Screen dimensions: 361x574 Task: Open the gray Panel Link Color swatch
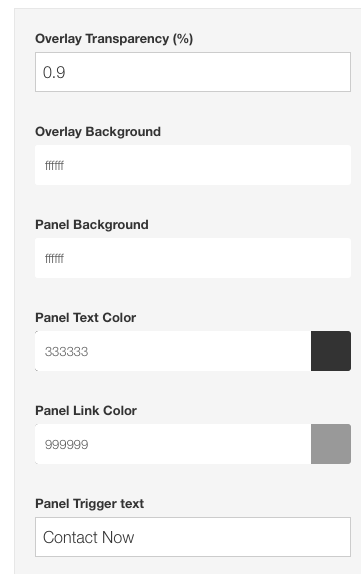(x=331, y=444)
